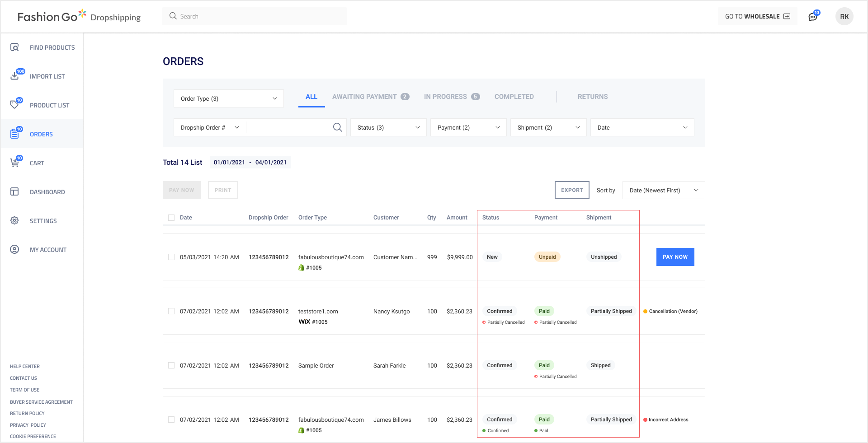
Task: Click the Dashboard layout icon
Action: pos(14,191)
